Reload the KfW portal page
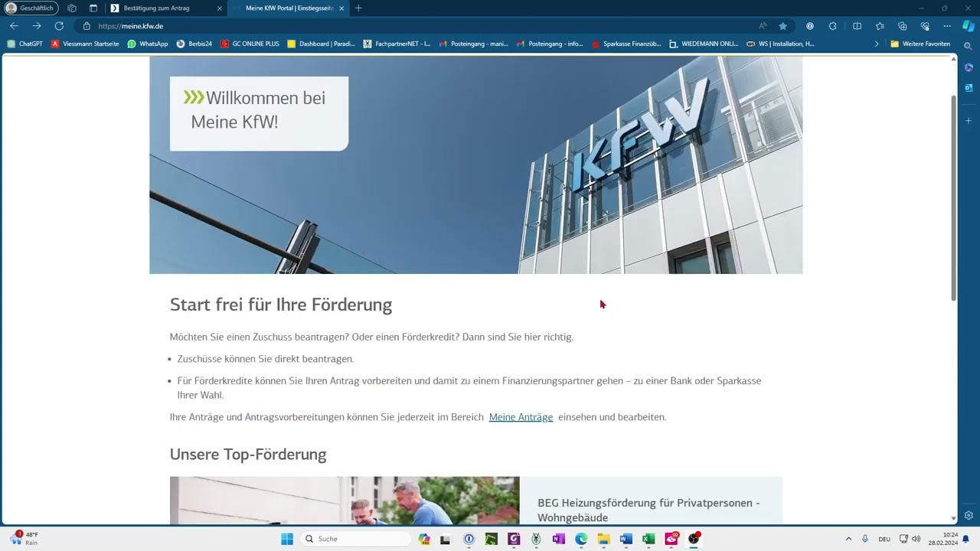The image size is (980, 551). pyautogui.click(x=59, y=26)
